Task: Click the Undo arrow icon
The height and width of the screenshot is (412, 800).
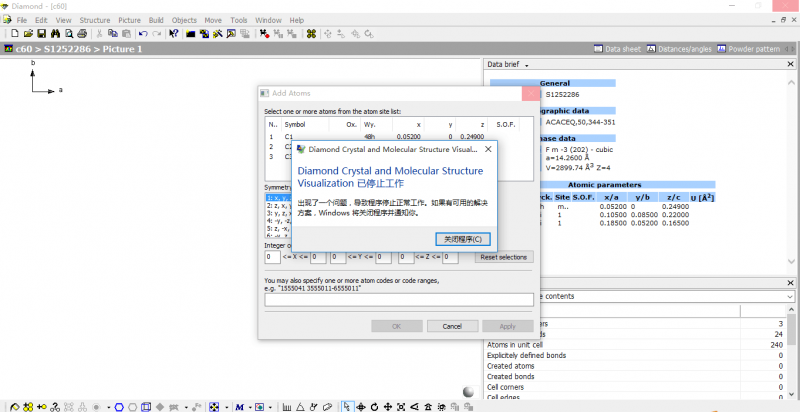Action: point(143,34)
